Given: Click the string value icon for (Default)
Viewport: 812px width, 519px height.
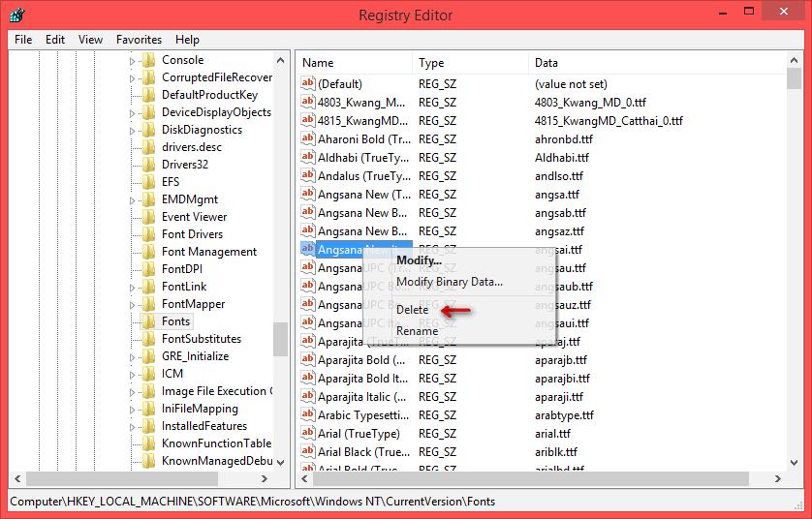Looking at the screenshot, I should point(307,83).
